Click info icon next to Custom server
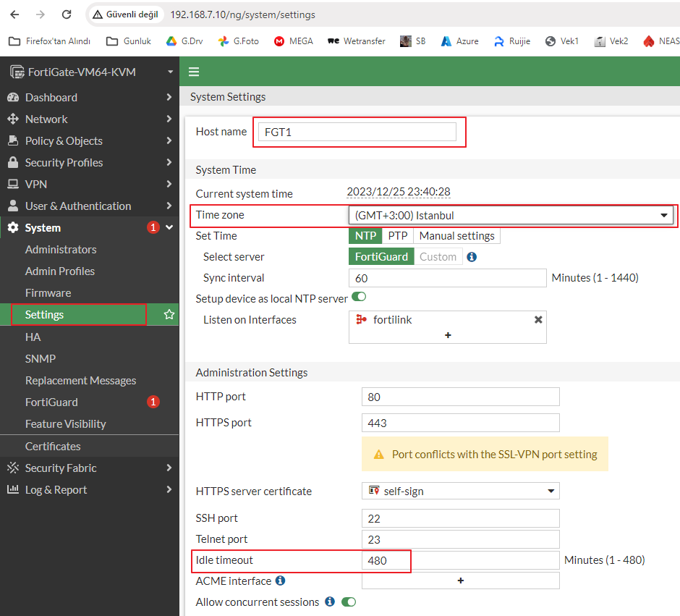Viewport: 680px width, 616px height. point(472,257)
